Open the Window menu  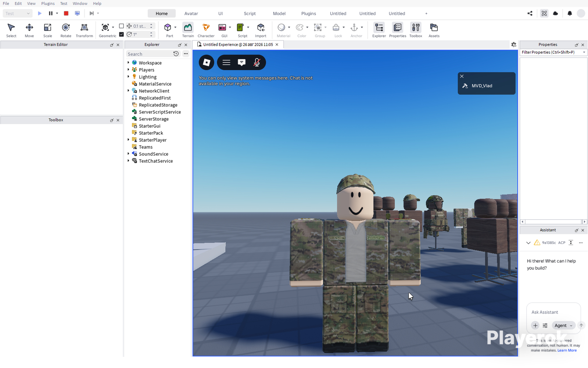80,3
